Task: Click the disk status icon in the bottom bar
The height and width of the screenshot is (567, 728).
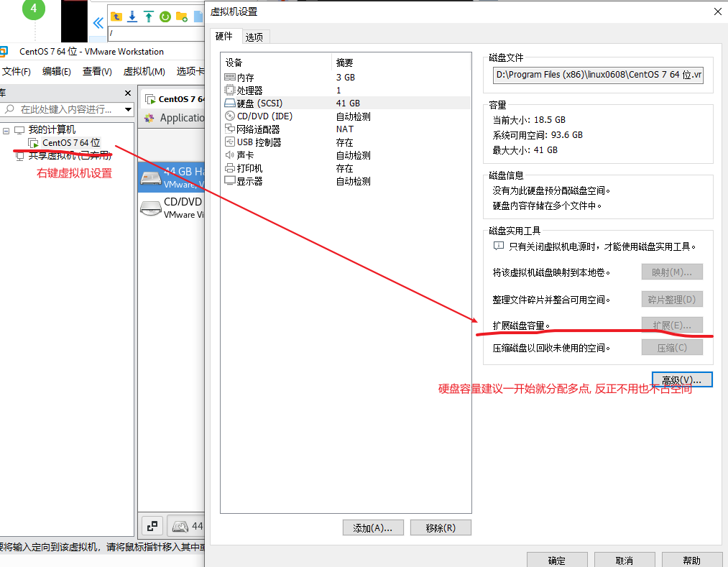Action: [x=180, y=526]
